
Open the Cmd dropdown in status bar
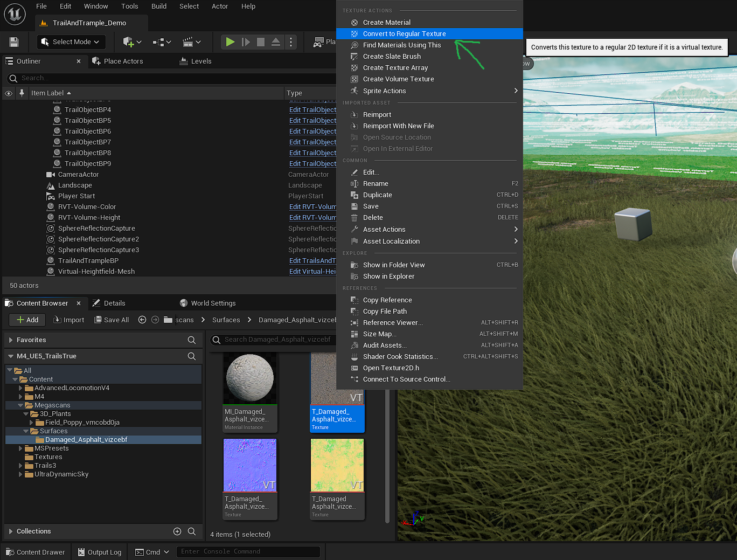point(152,552)
